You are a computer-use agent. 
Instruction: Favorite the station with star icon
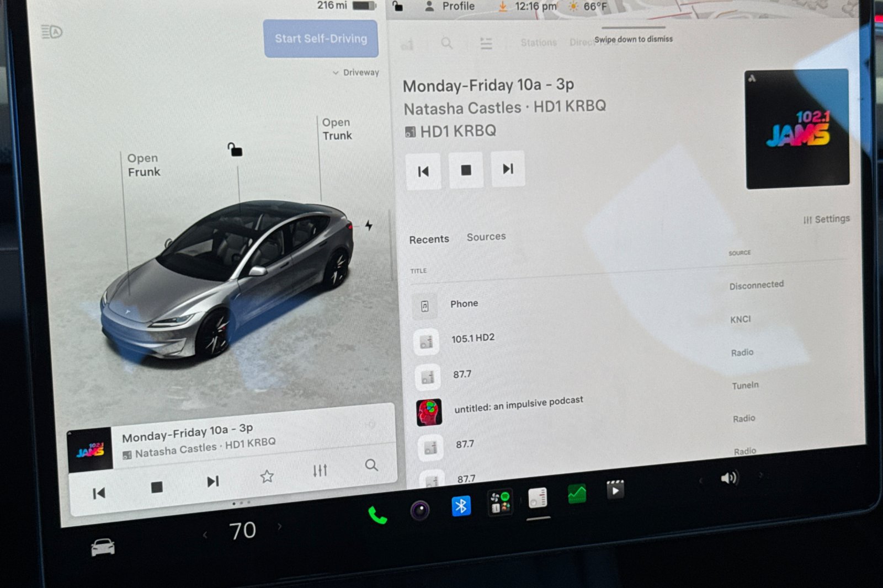click(x=267, y=476)
